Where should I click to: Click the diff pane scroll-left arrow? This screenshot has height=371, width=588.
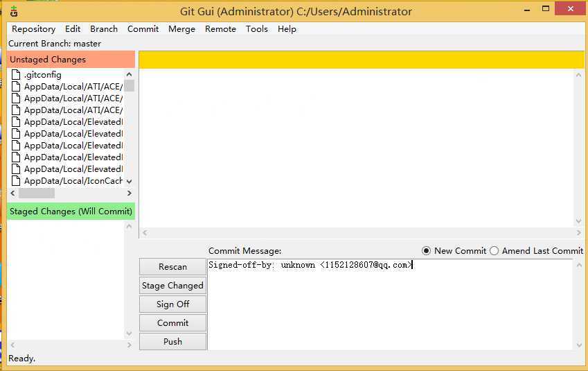pos(145,233)
